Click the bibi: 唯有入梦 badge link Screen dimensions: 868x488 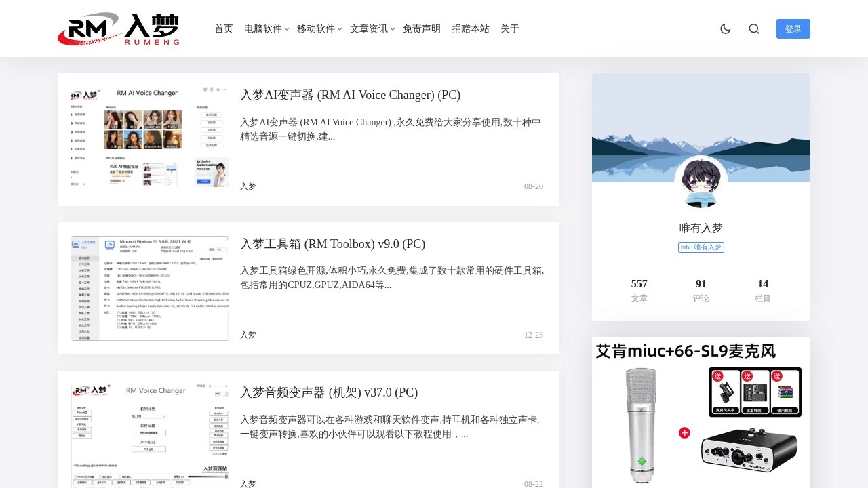[701, 247]
